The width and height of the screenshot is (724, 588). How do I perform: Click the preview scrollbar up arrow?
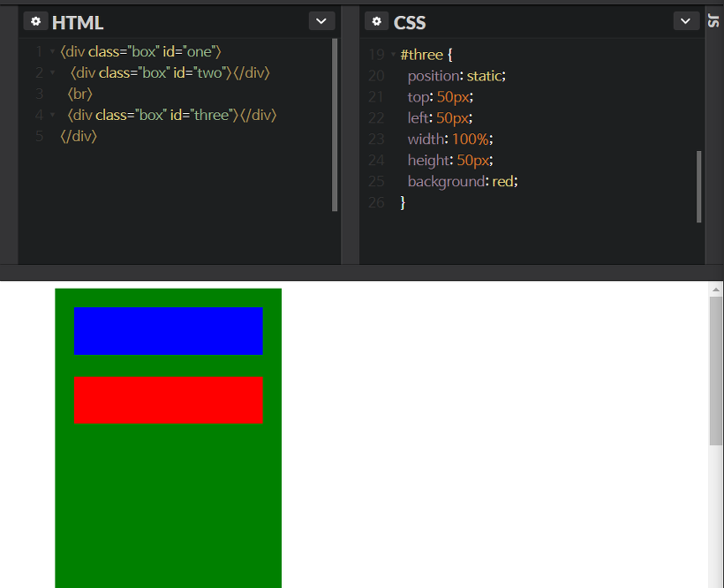click(x=716, y=290)
